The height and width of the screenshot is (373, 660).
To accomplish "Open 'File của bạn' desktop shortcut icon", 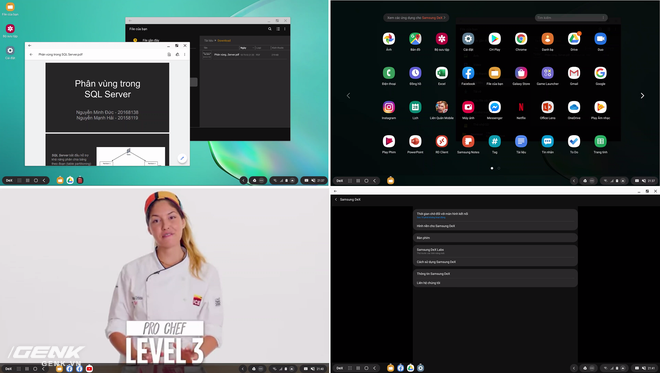I will coord(10,8).
